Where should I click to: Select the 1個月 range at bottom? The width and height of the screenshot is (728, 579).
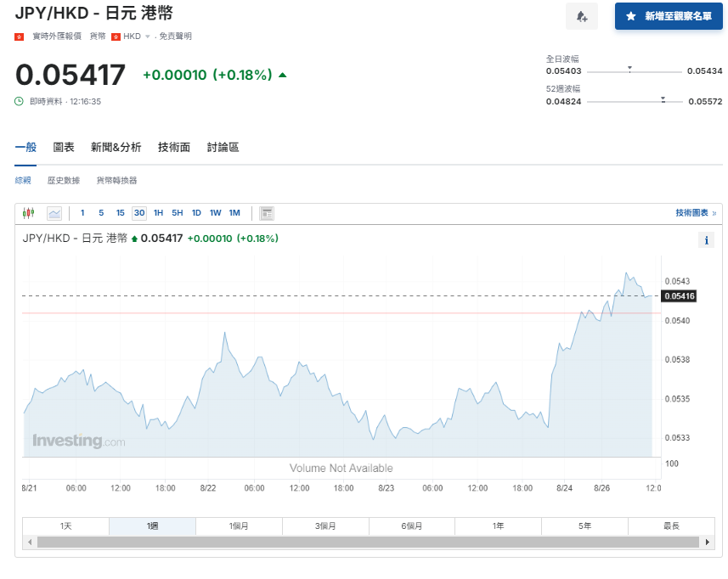(239, 526)
